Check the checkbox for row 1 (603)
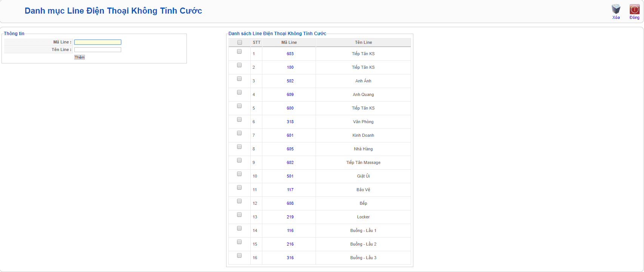The height and width of the screenshot is (272, 644). click(239, 51)
